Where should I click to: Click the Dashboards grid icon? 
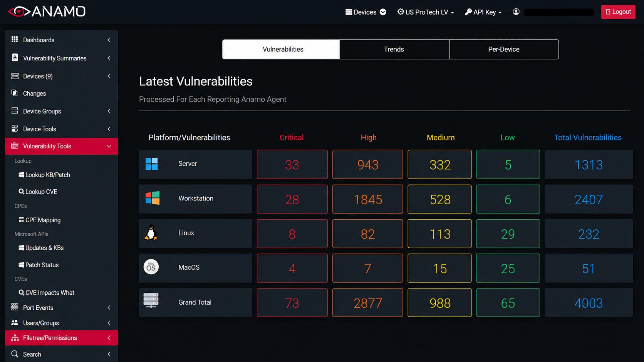click(15, 39)
